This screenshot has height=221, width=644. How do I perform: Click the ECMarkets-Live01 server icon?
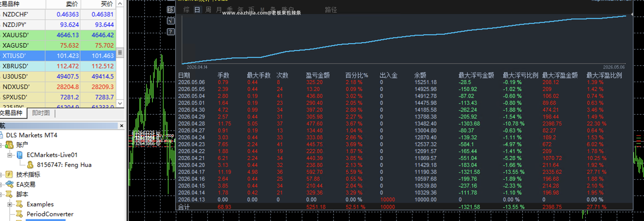click(19, 155)
